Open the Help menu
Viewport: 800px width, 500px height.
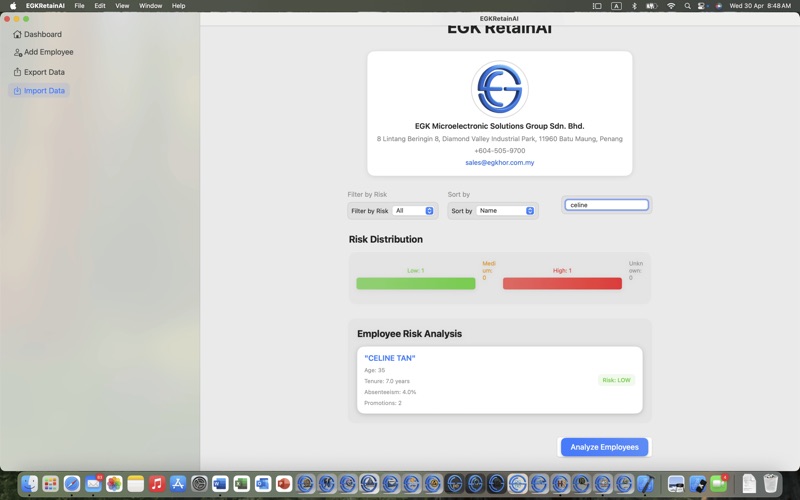tap(178, 6)
